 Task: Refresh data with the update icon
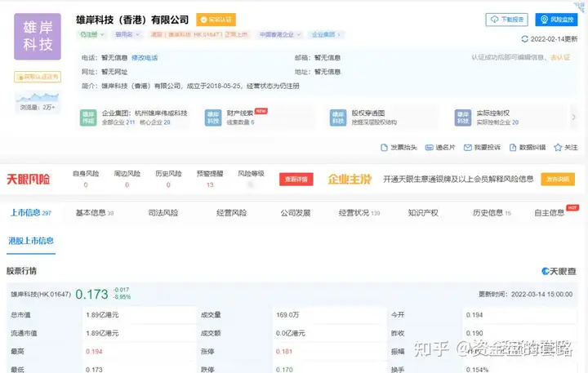(x=524, y=39)
